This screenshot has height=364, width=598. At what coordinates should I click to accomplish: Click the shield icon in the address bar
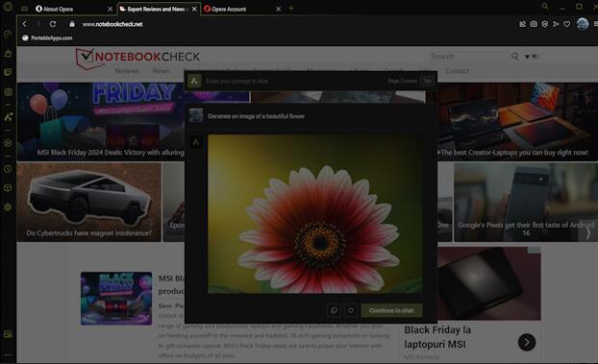(x=544, y=24)
